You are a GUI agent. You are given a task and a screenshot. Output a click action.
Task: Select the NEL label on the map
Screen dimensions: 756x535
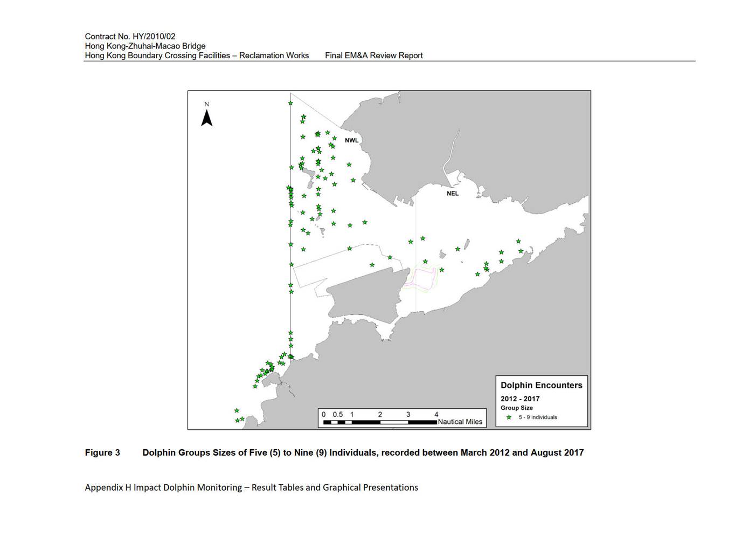453,193
